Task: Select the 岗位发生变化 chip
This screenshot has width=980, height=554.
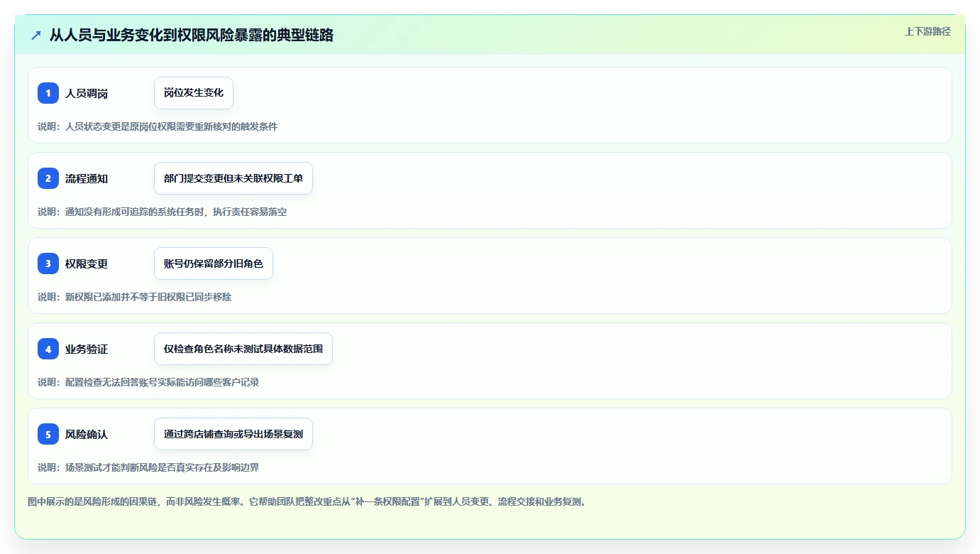Action: (194, 93)
